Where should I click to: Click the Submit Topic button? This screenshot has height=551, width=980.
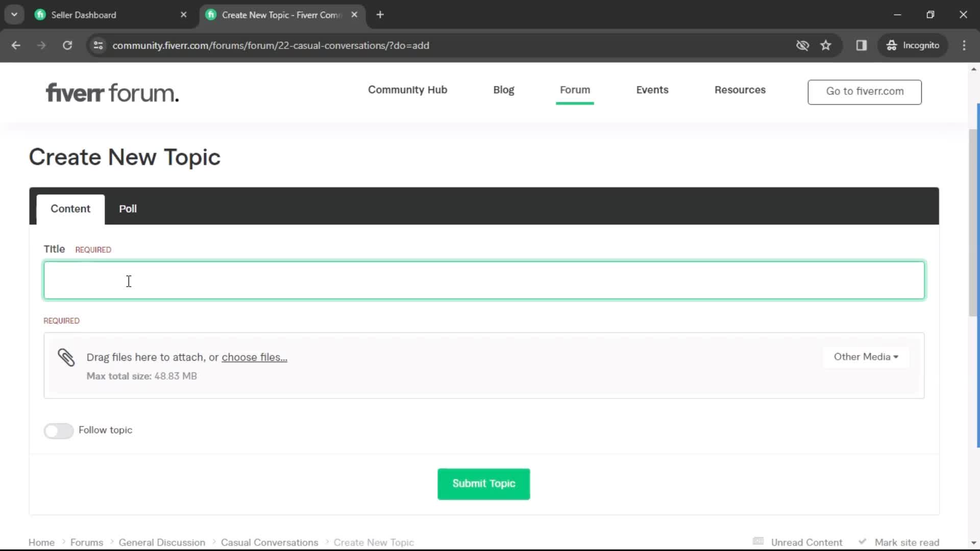[x=483, y=484]
